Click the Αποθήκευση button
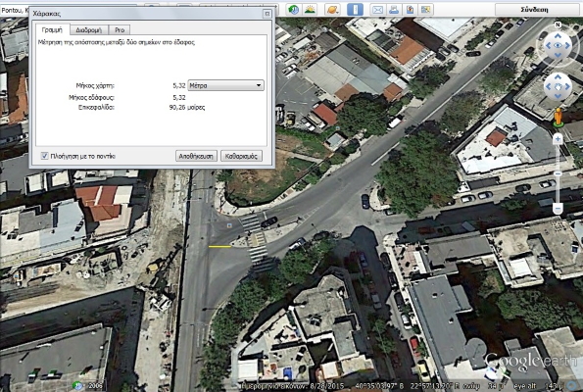This screenshot has height=392, width=583. click(x=196, y=156)
